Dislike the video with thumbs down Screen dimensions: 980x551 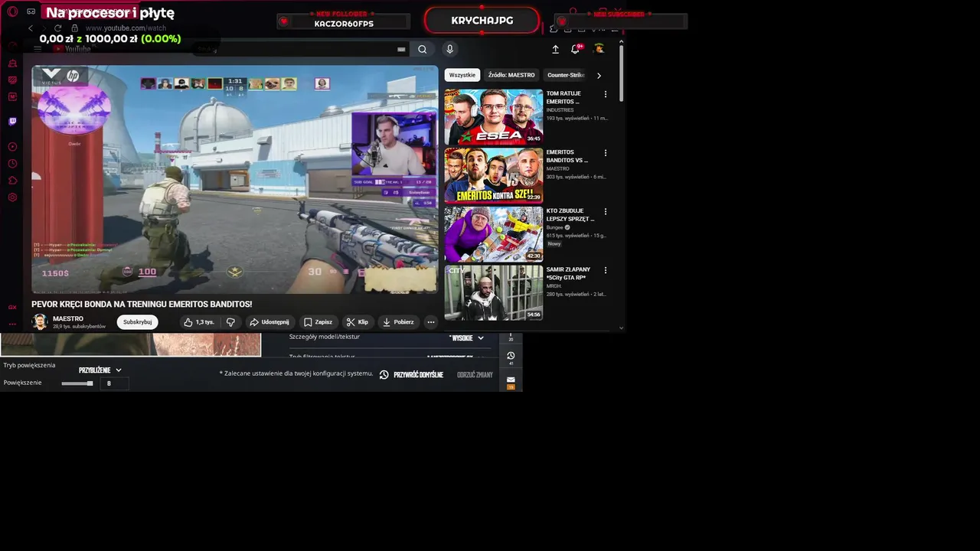(x=230, y=322)
